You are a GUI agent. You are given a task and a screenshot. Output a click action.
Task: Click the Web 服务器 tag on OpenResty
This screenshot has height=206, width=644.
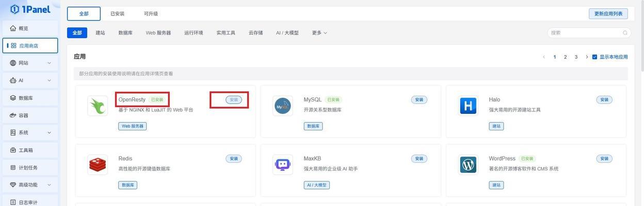133,126
